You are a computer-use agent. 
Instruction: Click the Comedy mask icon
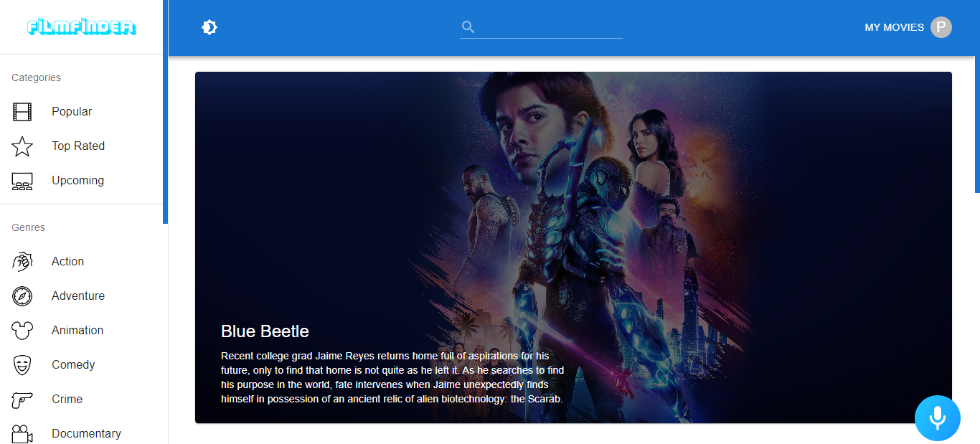point(22,365)
